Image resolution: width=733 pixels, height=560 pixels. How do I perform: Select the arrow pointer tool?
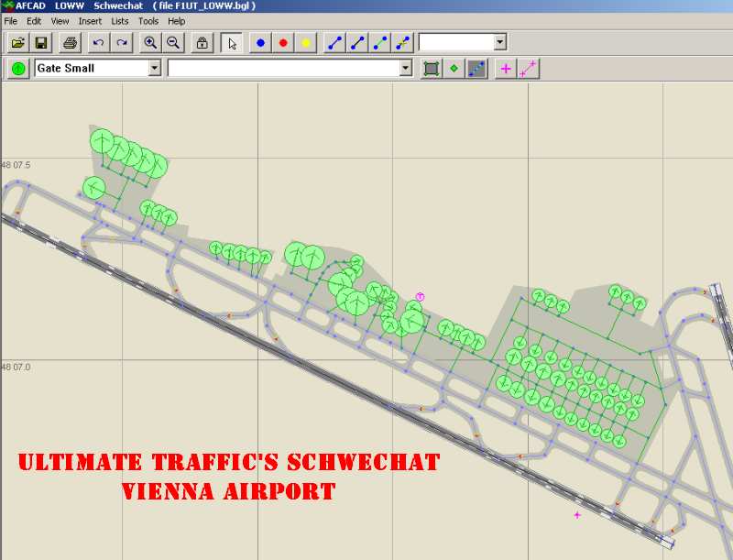coord(232,43)
